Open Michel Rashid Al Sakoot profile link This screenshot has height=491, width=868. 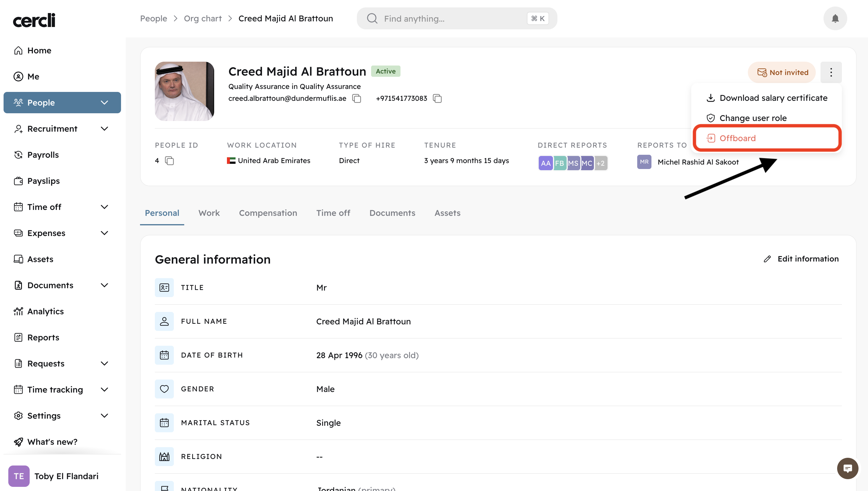[x=698, y=162]
